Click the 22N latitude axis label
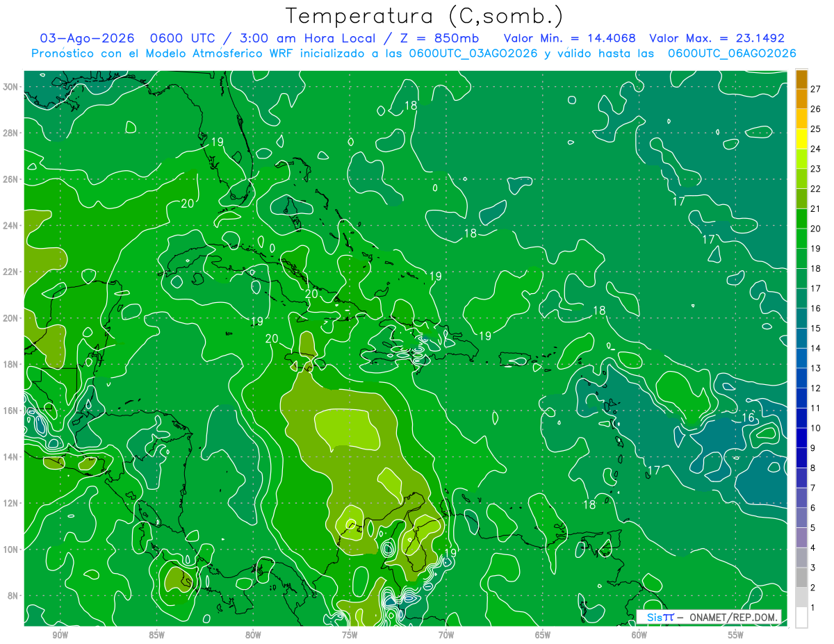834x644 pixels. (10, 272)
